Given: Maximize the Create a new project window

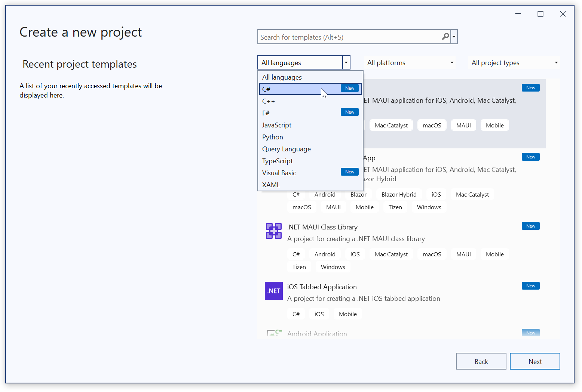Looking at the screenshot, I should point(540,14).
